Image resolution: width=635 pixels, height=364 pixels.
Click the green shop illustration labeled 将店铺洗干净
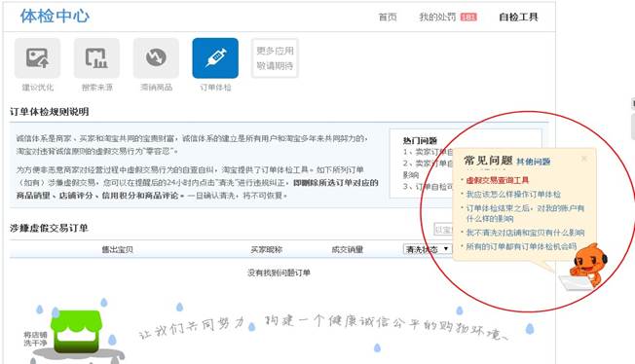pos(76,332)
